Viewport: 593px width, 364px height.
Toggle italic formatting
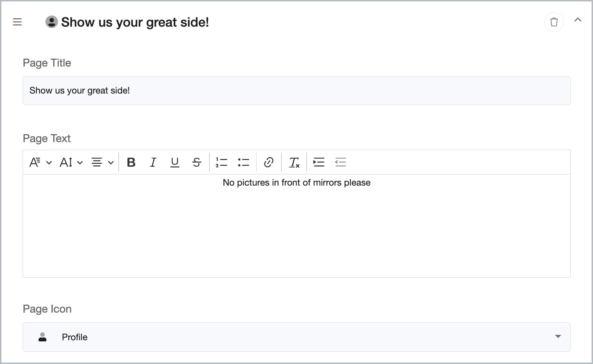click(153, 162)
